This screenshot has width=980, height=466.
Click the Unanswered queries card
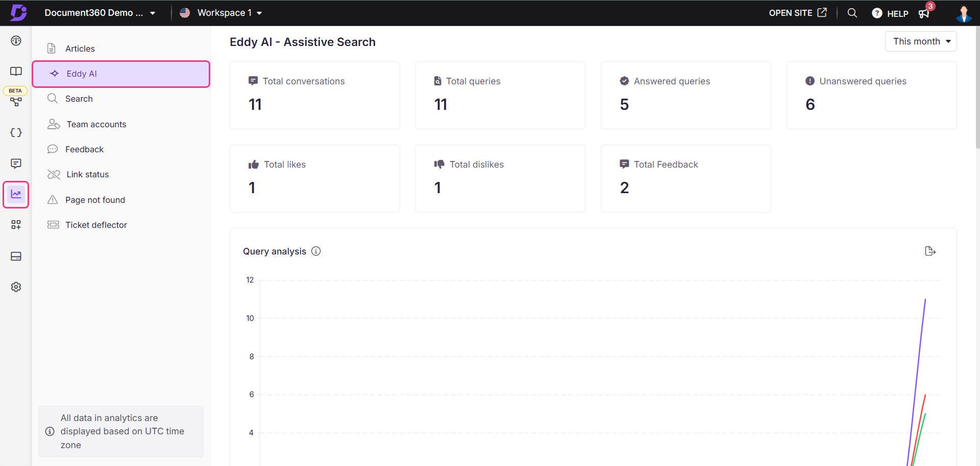872,96
